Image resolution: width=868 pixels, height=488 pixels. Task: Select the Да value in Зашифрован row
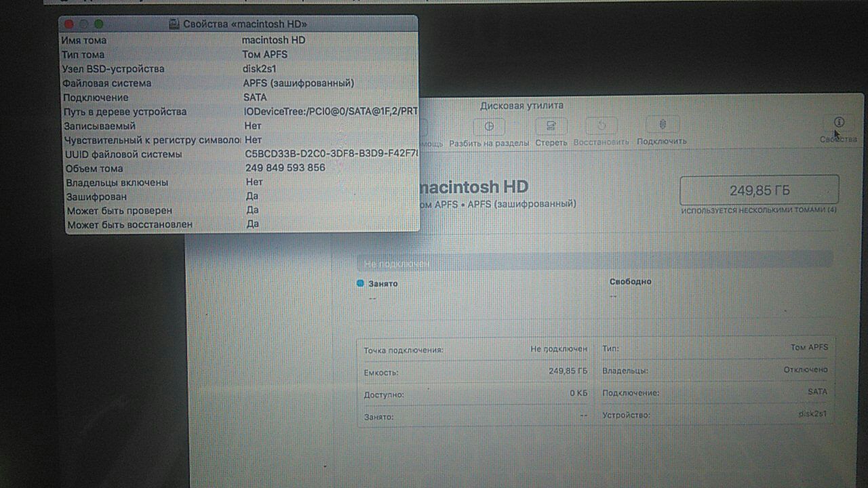pos(252,196)
